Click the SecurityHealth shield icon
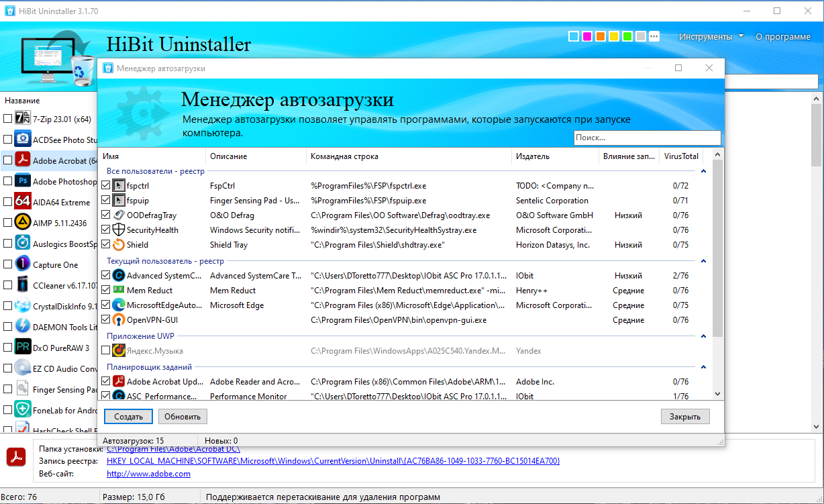The height and width of the screenshot is (504, 824). (119, 230)
